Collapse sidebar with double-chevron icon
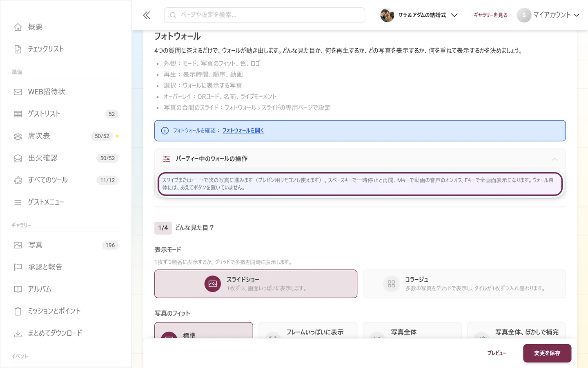This screenshot has width=588, height=368. pos(147,15)
